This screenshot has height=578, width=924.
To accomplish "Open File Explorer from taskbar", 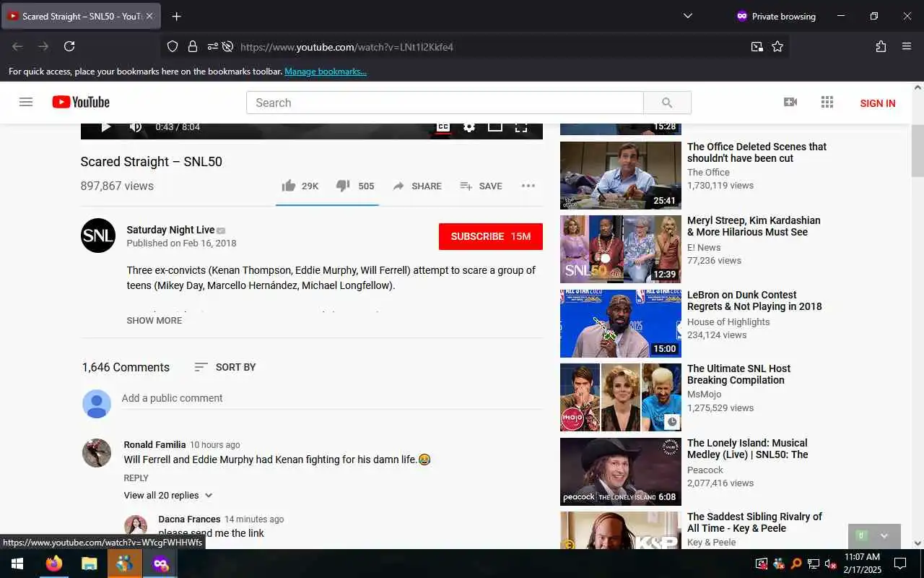I will [90, 564].
